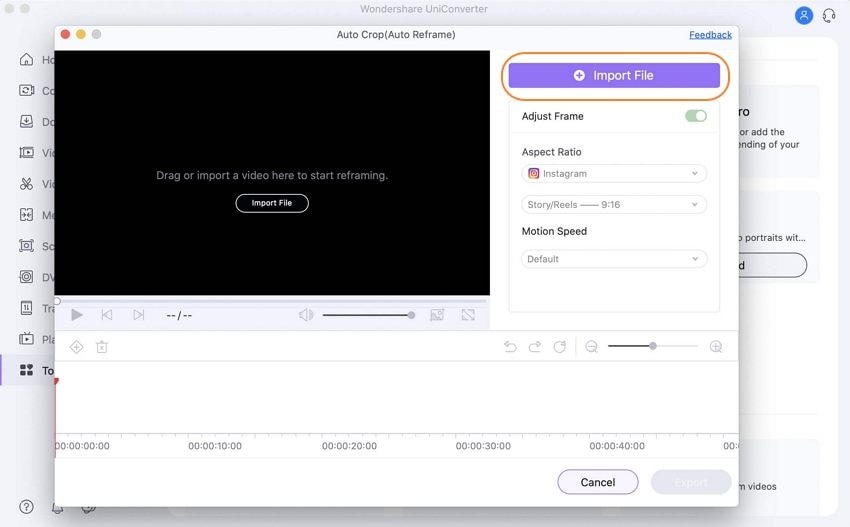
Task: Open Player icon in the main sidebar
Action: pos(26,339)
